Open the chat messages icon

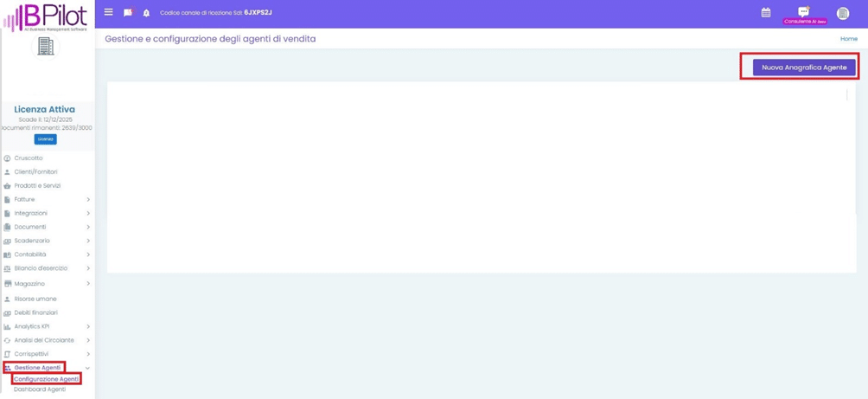click(127, 13)
